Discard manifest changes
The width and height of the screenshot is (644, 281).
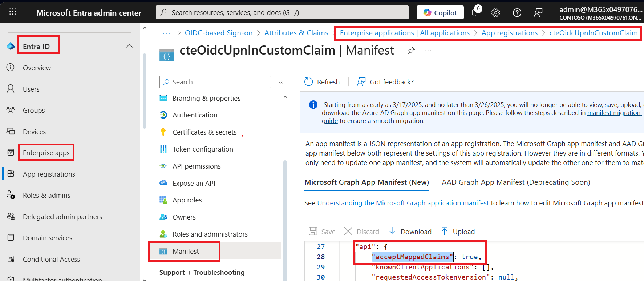(x=361, y=232)
